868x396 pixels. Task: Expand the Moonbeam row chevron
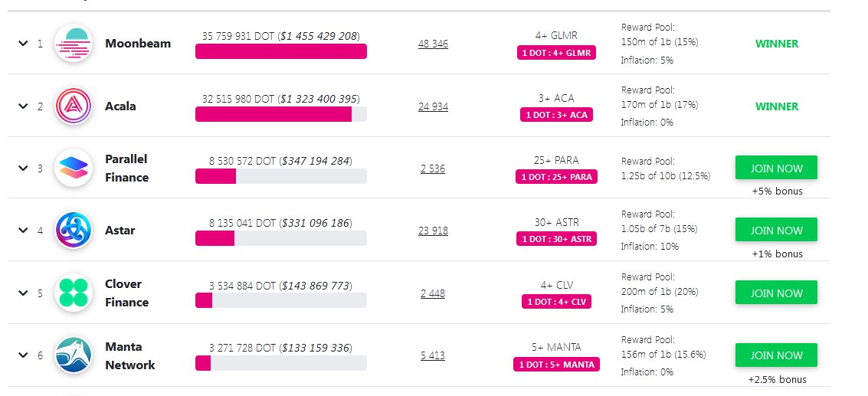(23, 44)
